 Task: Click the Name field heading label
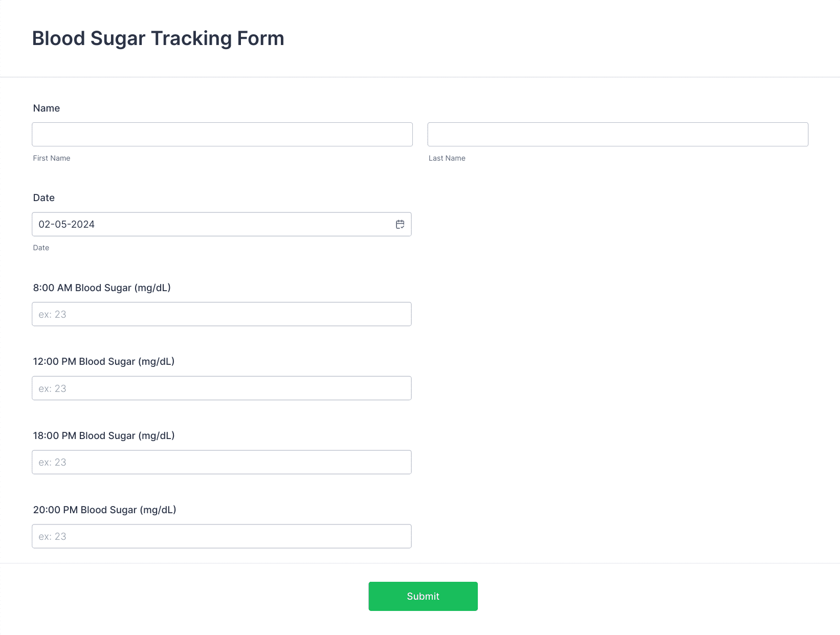coord(47,108)
